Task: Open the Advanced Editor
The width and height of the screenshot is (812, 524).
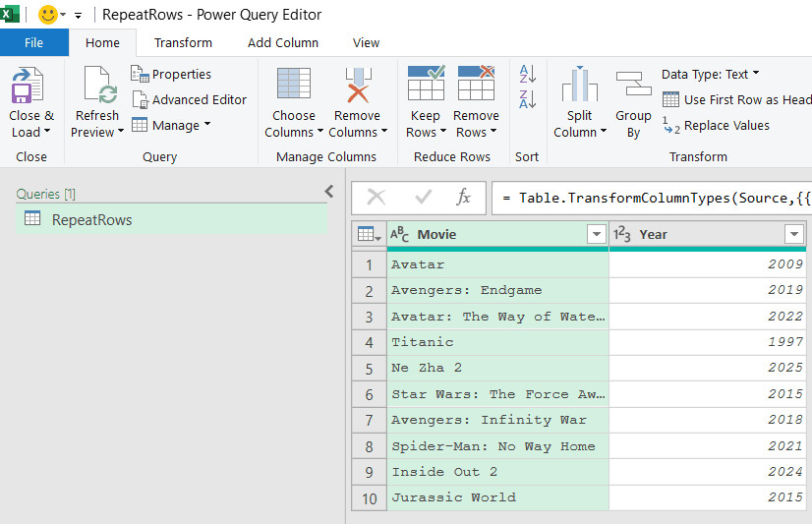Action: (x=189, y=99)
